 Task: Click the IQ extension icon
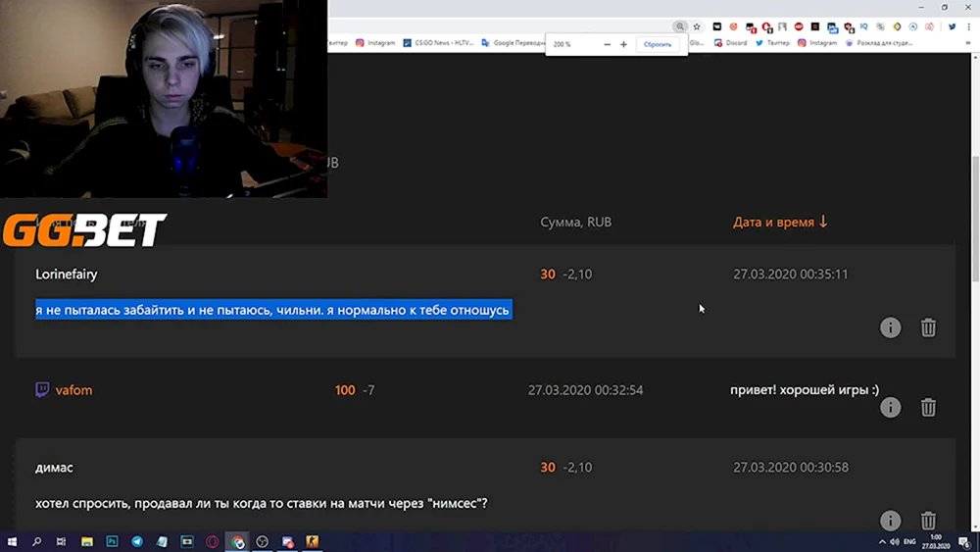point(863,26)
